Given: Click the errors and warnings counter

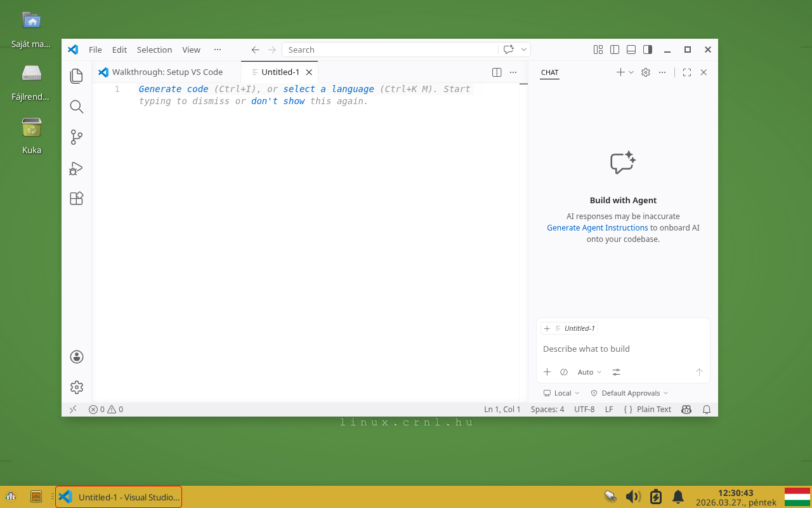Looking at the screenshot, I should tap(105, 409).
